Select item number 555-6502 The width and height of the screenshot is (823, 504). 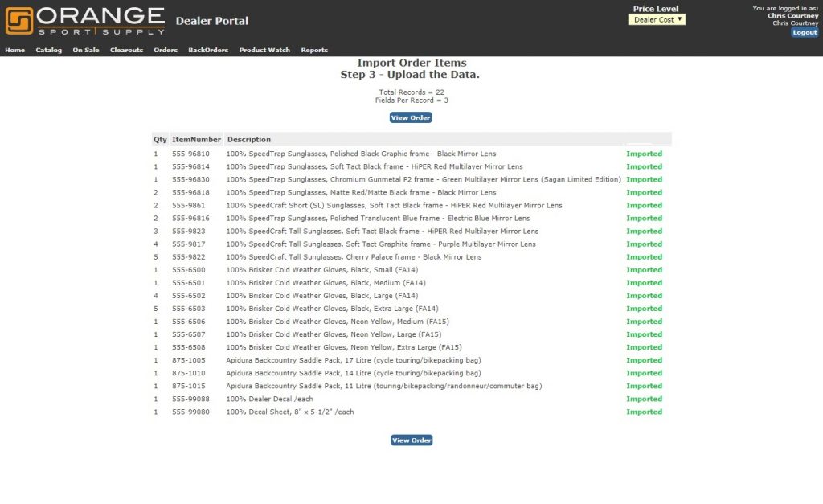click(188, 296)
